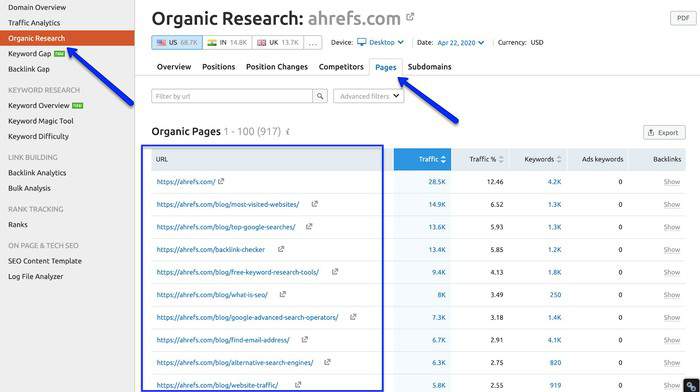Viewport: 700px width, 392px height.
Task: Open the Device Desktop dropdown
Action: (381, 42)
